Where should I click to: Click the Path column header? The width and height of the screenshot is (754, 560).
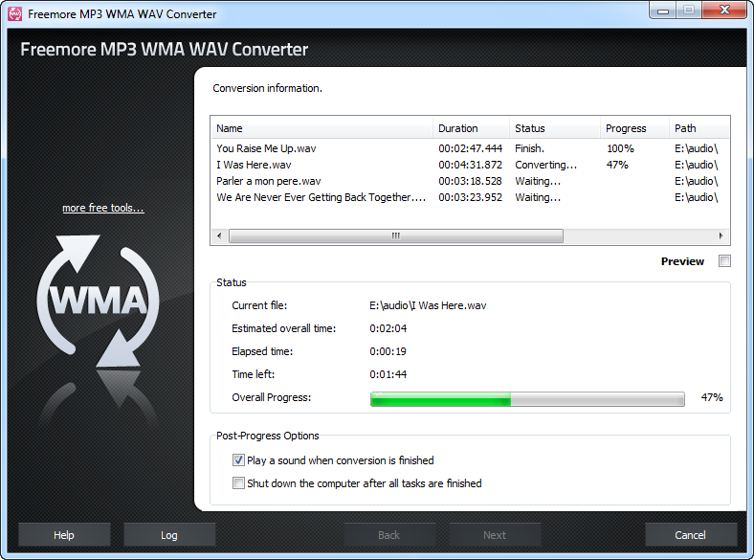[x=699, y=128]
